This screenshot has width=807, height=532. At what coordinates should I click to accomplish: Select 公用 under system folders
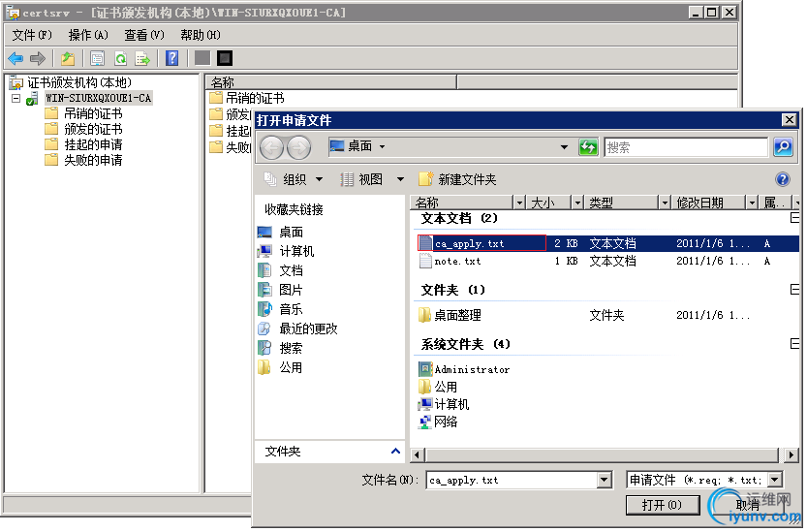coord(438,387)
